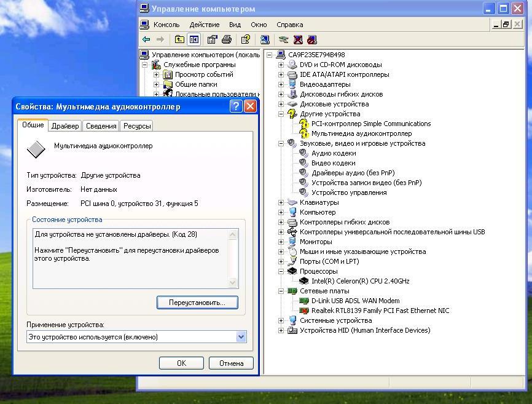Click the Up one level toolbar icon
This screenshot has height=404, width=532.
[x=179, y=39]
